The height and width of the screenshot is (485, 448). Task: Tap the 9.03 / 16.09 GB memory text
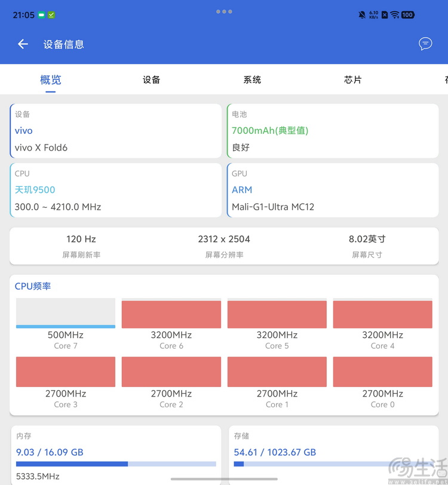pos(50,452)
